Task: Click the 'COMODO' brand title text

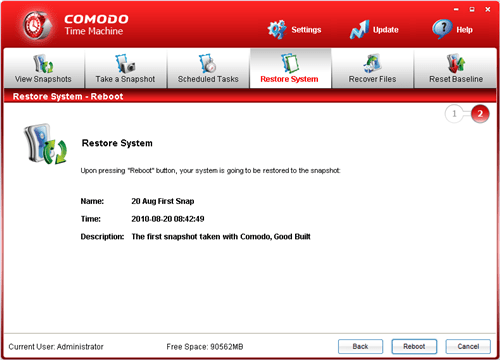Action: coord(96,19)
